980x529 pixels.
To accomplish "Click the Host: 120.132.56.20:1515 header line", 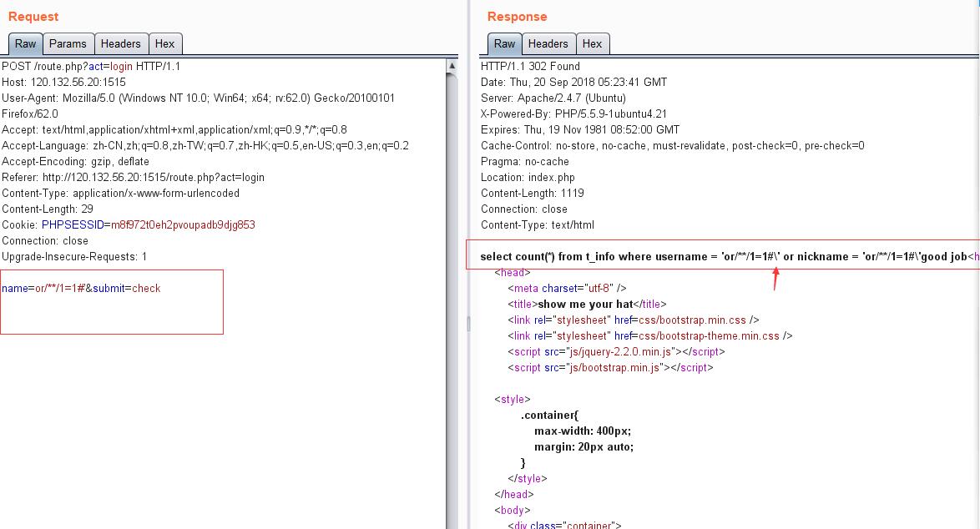I will (63, 82).
